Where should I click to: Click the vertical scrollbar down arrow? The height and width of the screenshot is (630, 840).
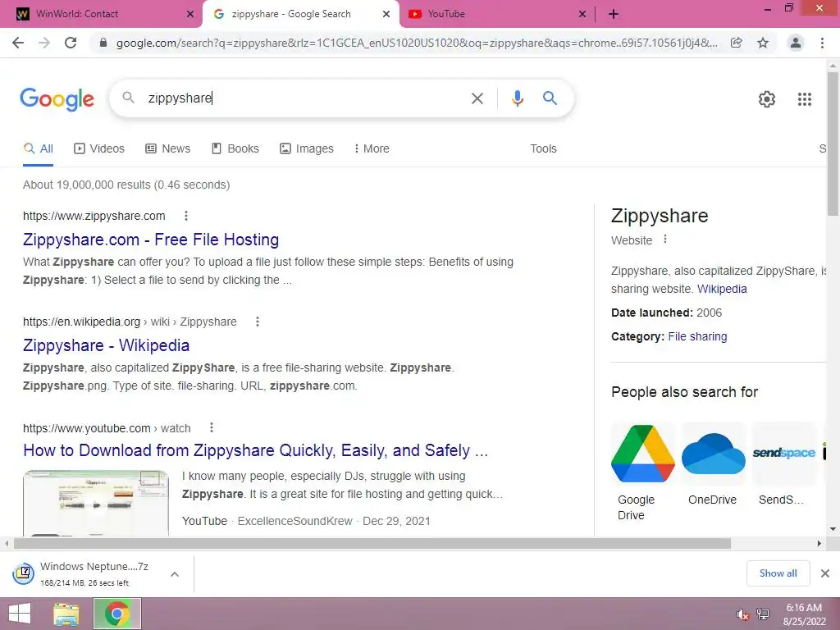tap(833, 529)
